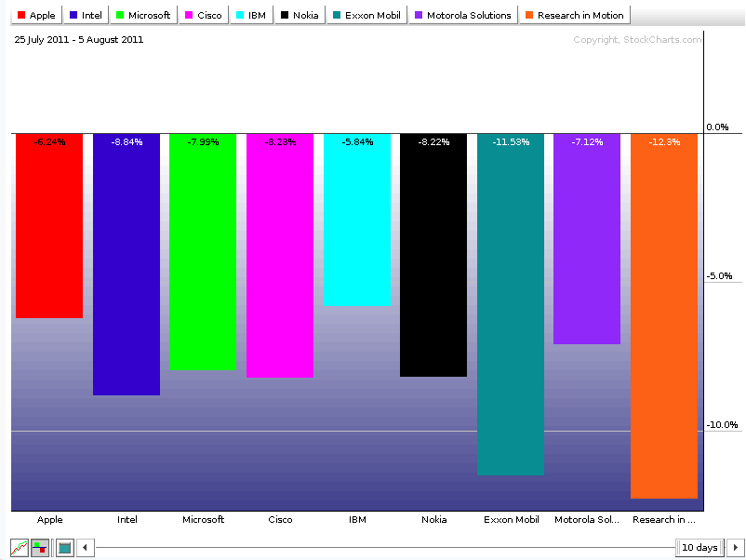The width and height of the screenshot is (746, 560).
Task: Click the '-5.84%' value label
Action: tap(357, 141)
